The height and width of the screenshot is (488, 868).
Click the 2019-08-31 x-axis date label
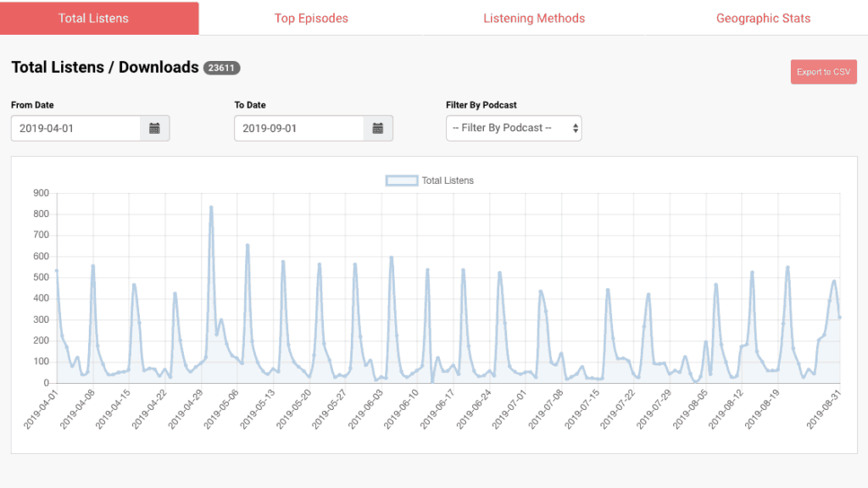[823, 410]
